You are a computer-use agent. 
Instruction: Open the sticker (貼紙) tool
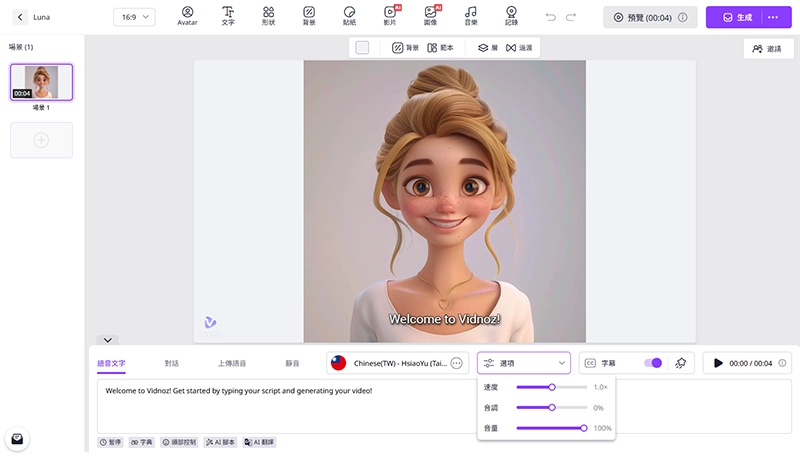tap(349, 16)
